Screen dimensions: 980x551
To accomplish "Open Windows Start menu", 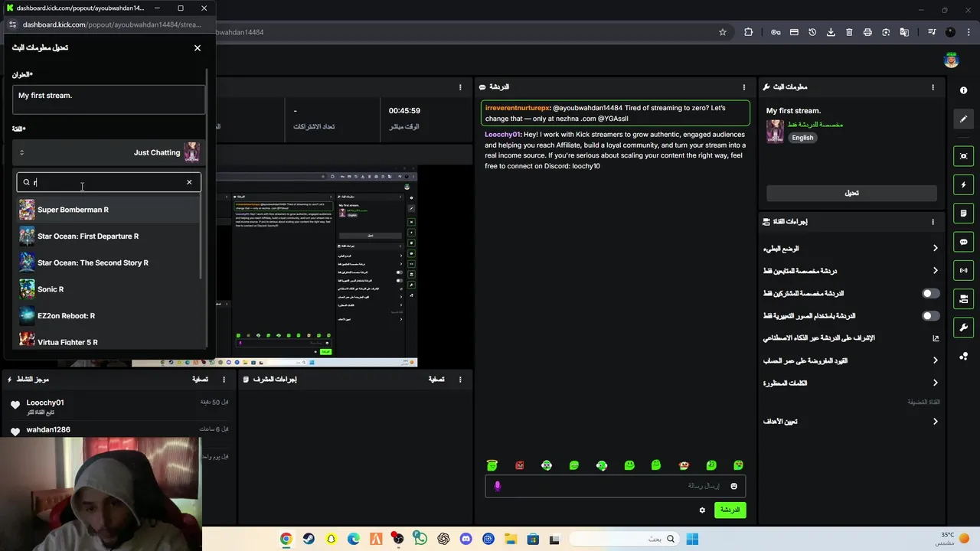I will coord(692,539).
